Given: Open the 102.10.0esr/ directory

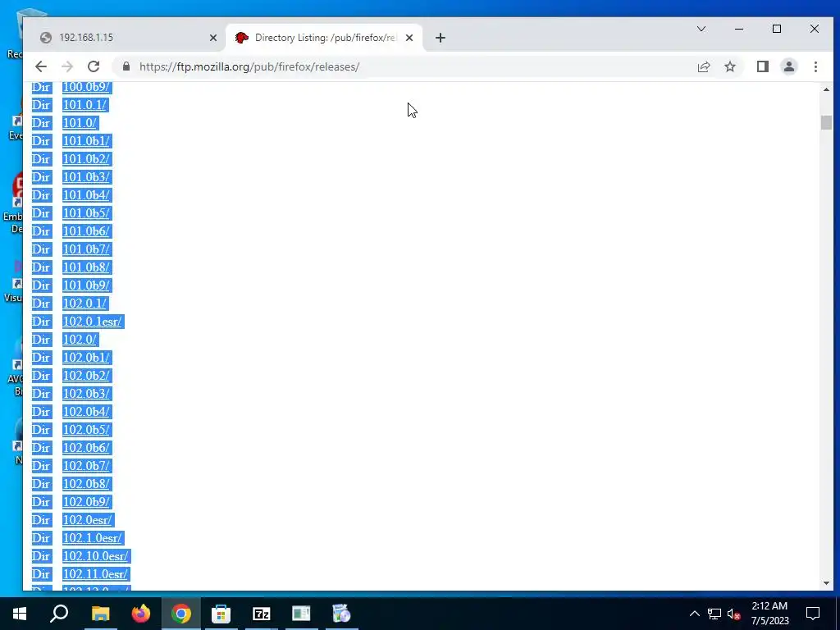Looking at the screenshot, I should point(96,556).
